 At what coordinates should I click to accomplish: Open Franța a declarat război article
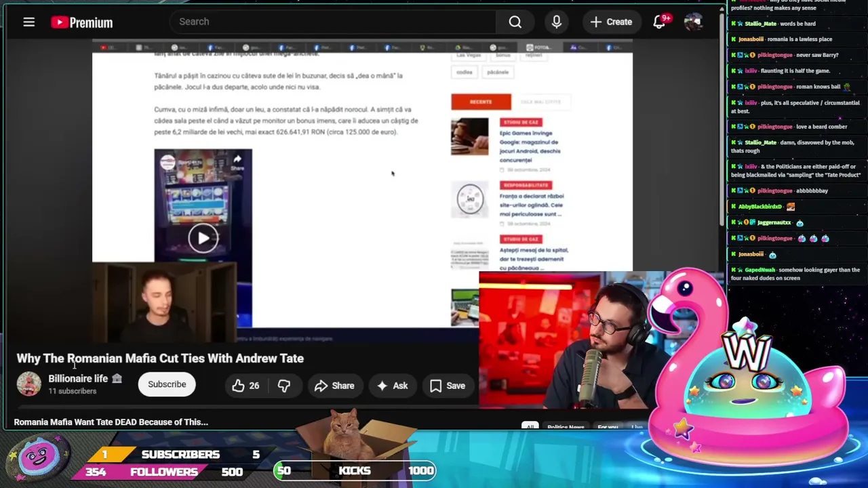point(532,205)
